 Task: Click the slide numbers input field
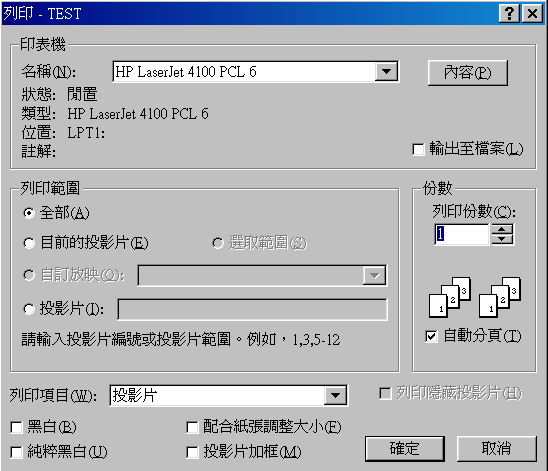252,309
